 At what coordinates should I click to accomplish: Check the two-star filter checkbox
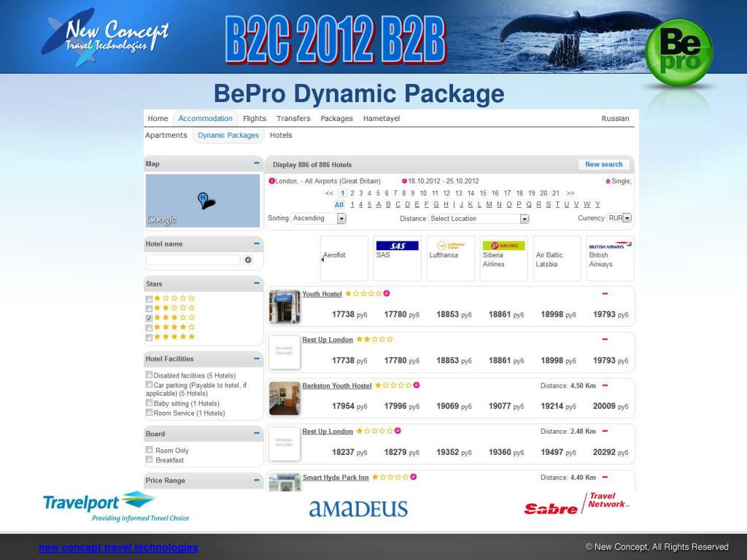pyautogui.click(x=149, y=308)
